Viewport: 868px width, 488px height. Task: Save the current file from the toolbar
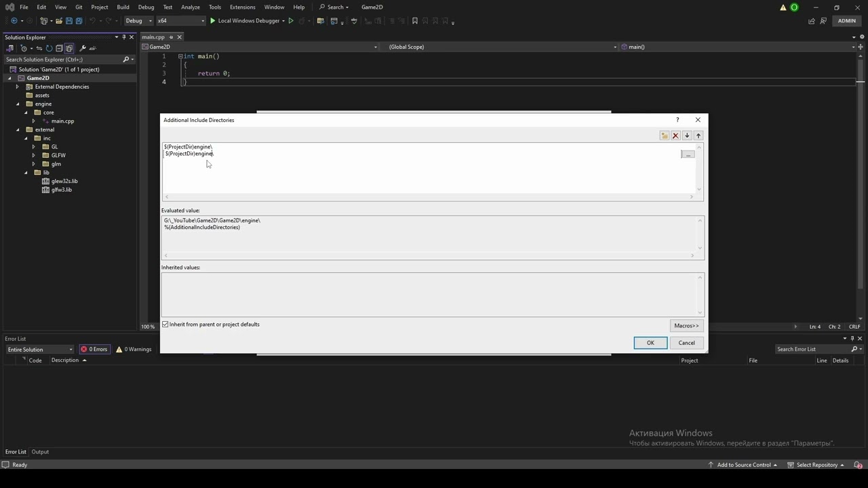point(69,21)
